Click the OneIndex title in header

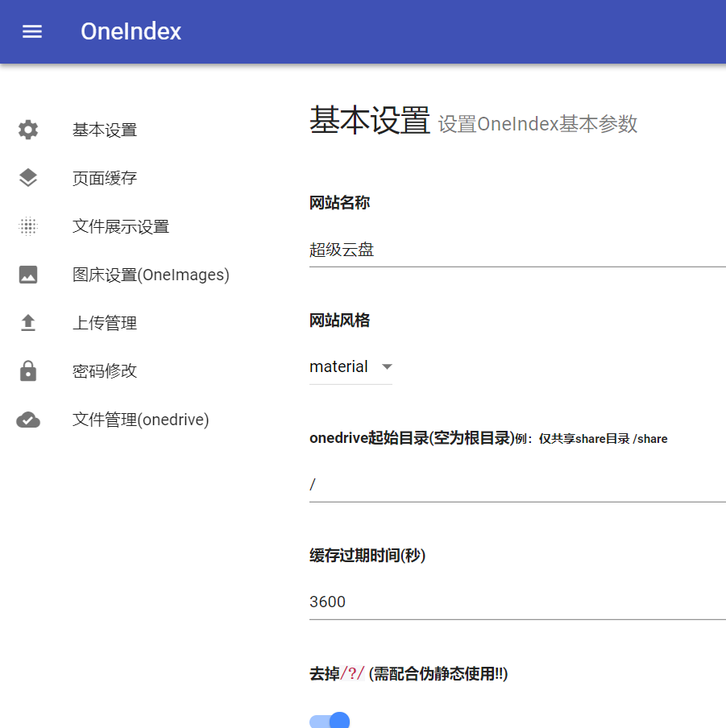131,31
